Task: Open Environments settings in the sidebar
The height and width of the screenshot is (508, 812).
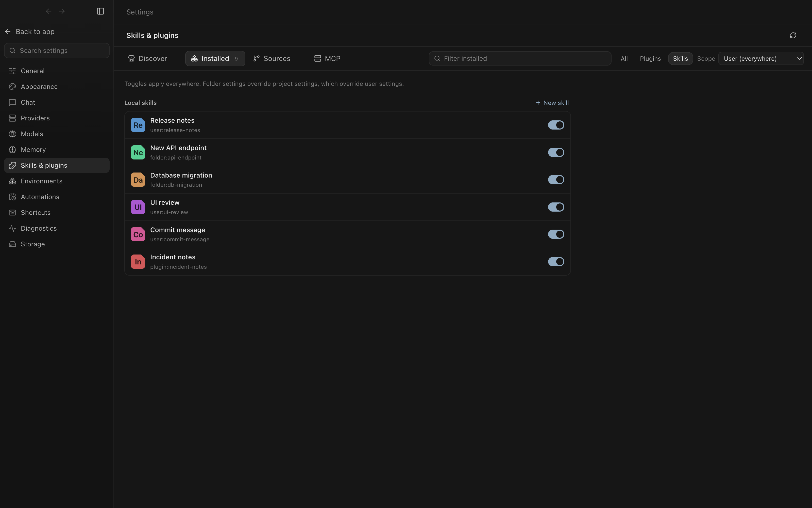Action: pyautogui.click(x=57, y=181)
